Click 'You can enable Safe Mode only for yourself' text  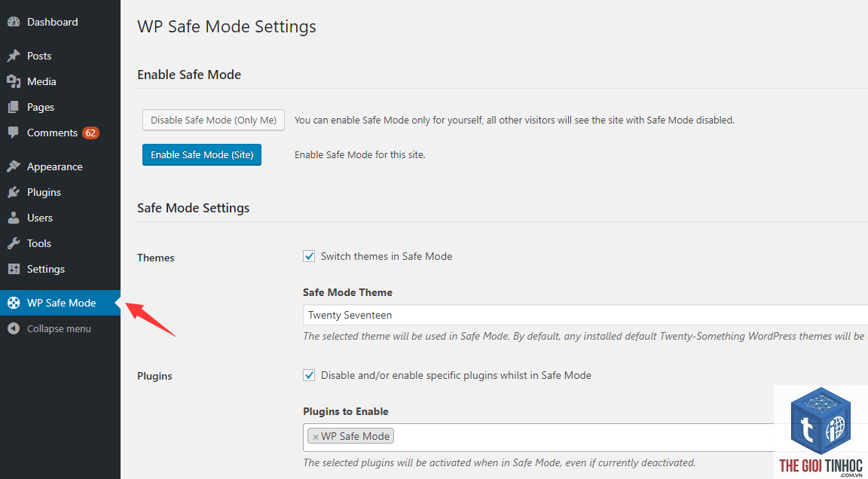(x=515, y=120)
